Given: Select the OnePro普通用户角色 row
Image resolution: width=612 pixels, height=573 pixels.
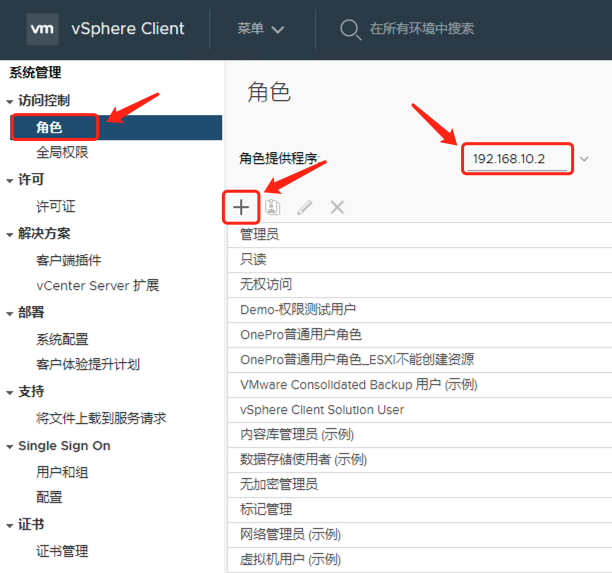Looking at the screenshot, I should [420, 335].
